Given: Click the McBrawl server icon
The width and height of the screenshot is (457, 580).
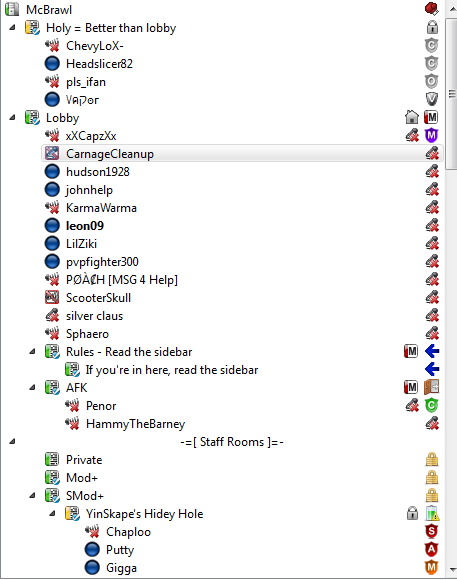Looking at the screenshot, I should tap(12, 9).
